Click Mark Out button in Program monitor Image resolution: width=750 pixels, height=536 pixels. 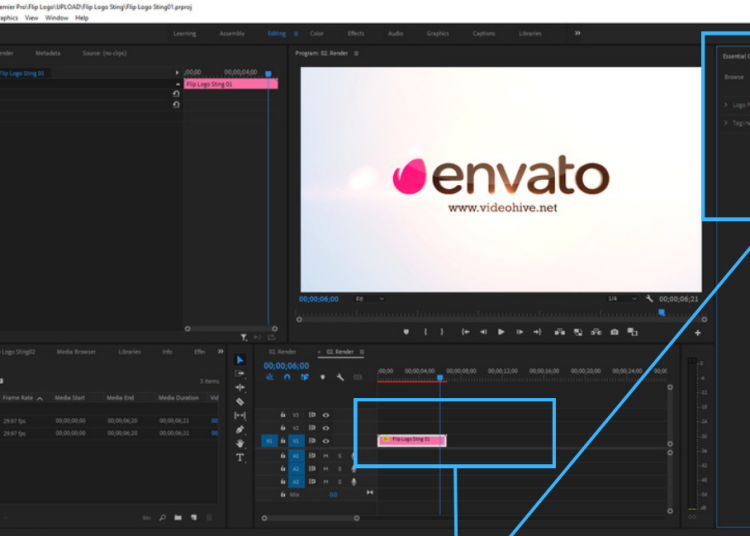point(442,332)
